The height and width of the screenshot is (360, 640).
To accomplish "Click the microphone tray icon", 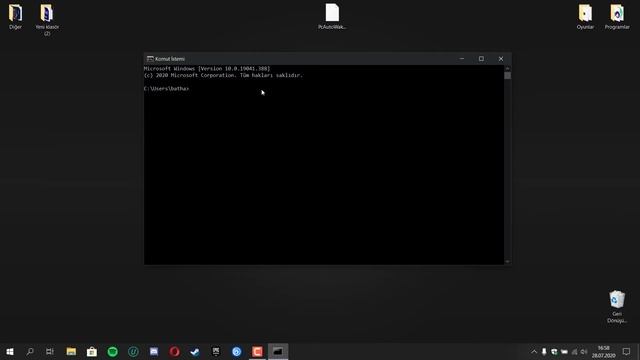I will (544, 351).
